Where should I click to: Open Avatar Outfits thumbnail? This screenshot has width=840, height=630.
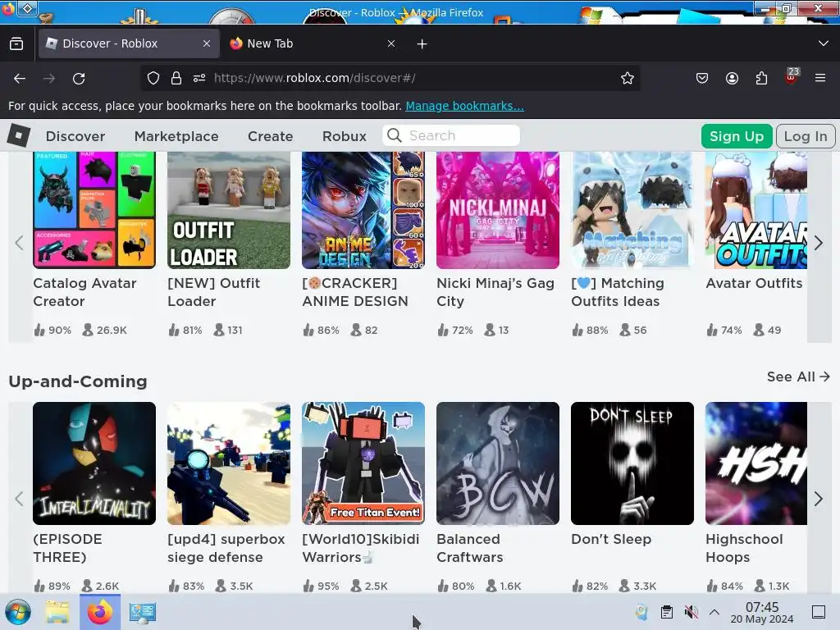point(756,210)
